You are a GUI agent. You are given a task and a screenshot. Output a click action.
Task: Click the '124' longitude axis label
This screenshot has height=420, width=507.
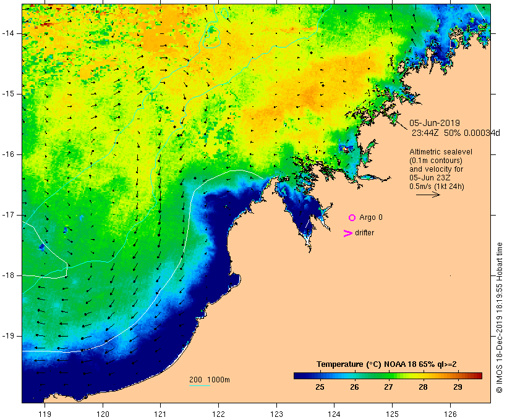pyautogui.click(x=334, y=414)
